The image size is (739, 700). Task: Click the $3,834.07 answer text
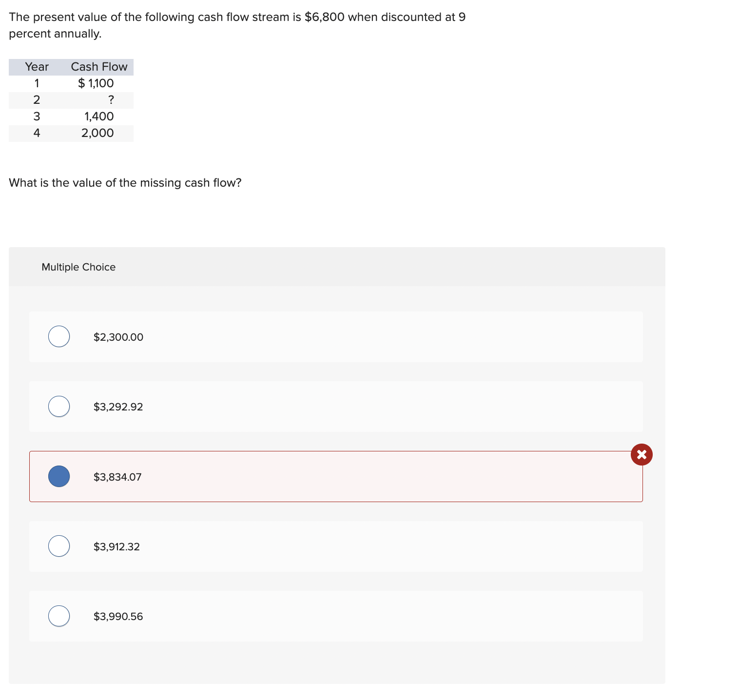(x=117, y=477)
